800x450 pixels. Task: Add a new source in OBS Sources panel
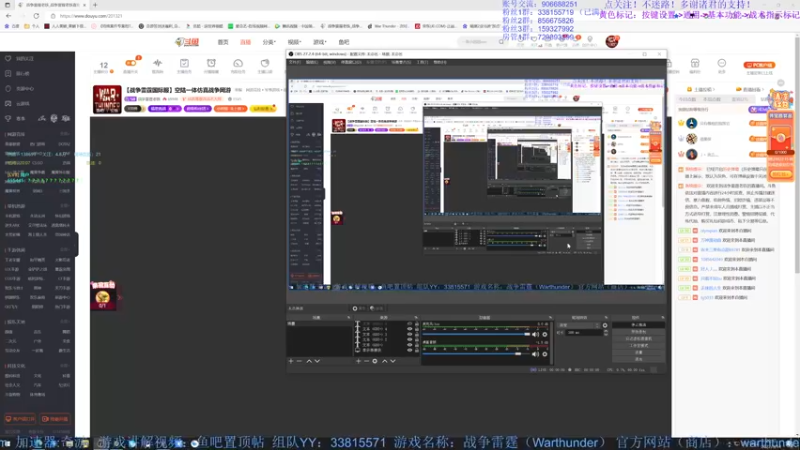358,361
